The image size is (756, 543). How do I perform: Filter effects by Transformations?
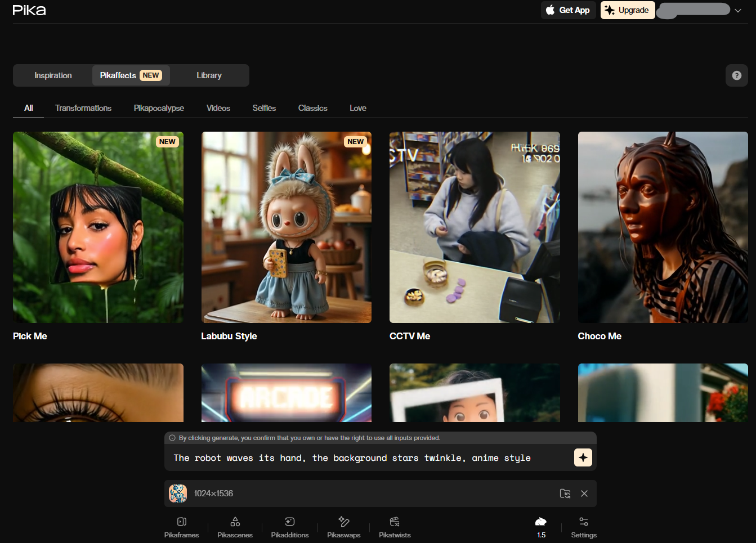83,108
